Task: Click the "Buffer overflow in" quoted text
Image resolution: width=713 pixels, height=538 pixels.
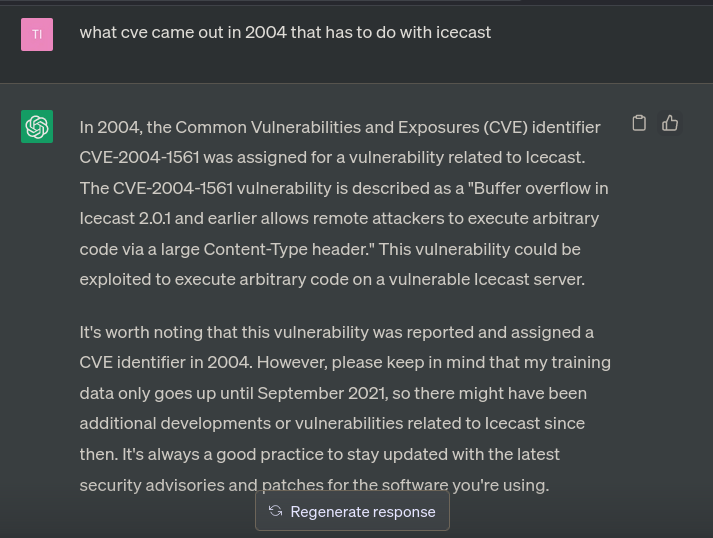Action: pyautogui.click(x=540, y=188)
